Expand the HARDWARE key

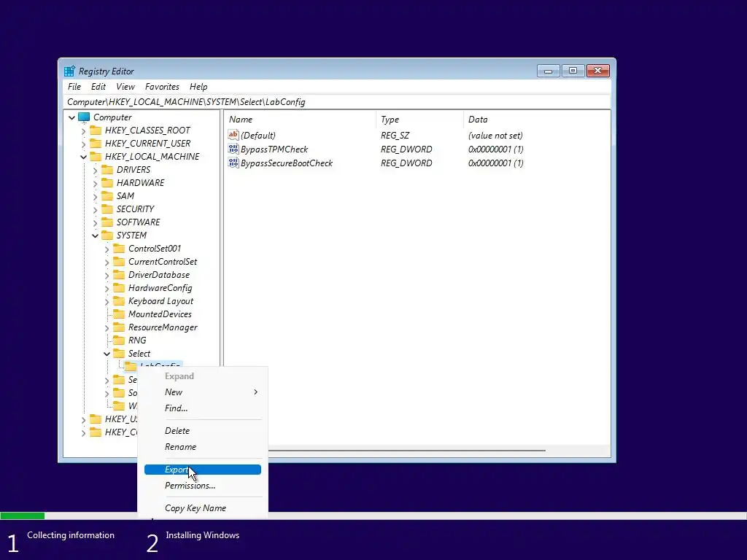coord(96,183)
